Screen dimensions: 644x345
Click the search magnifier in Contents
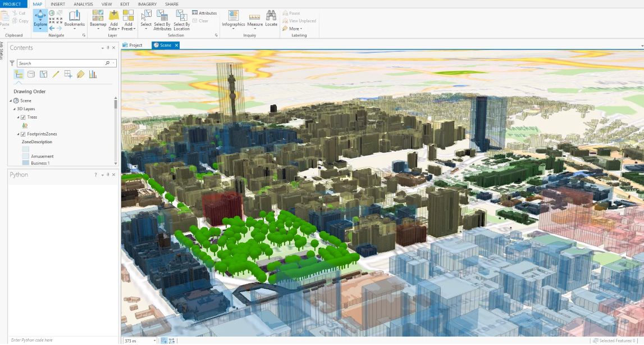click(x=108, y=63)
